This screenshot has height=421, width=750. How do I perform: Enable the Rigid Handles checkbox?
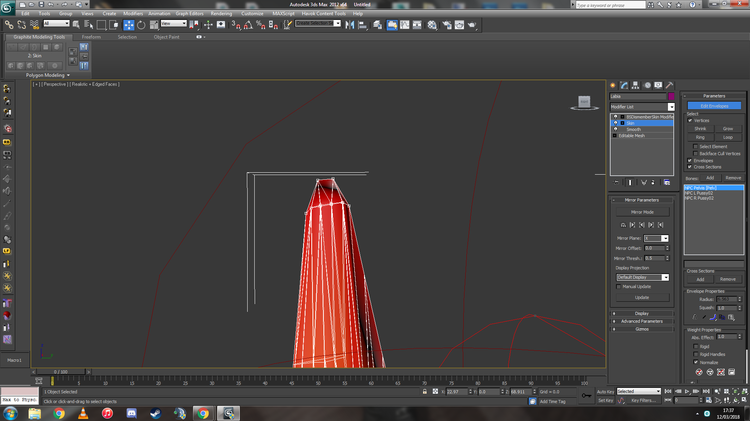[x=695, y=355]
